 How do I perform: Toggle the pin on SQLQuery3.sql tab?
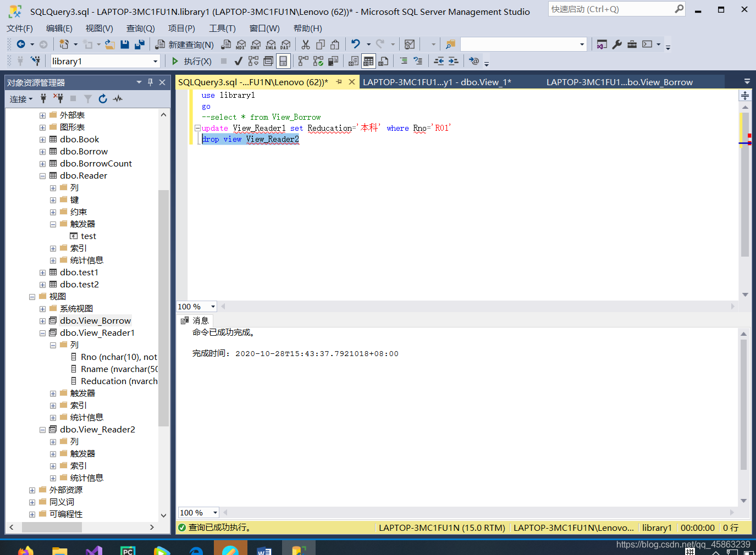pyautogui.click(x=339, y=82)
